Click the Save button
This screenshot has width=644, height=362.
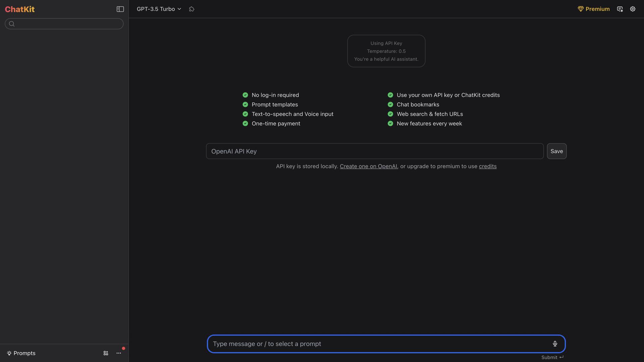[x=556, y=151]
